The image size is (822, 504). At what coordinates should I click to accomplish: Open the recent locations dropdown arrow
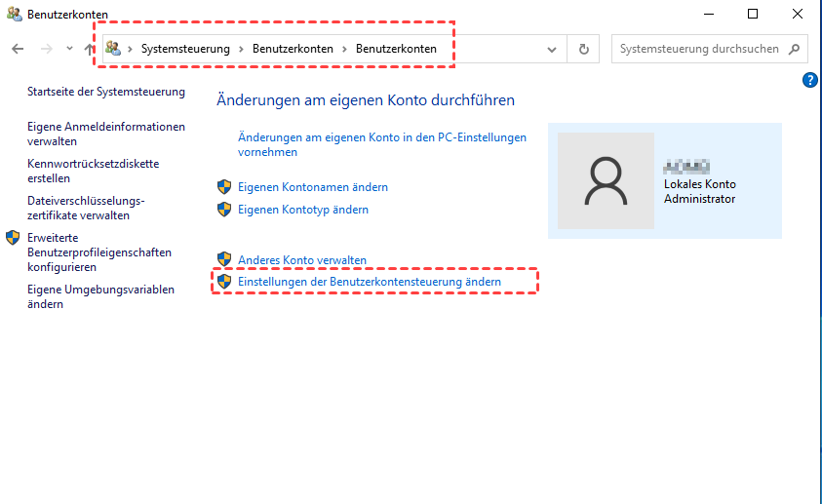tap(69, 49)
